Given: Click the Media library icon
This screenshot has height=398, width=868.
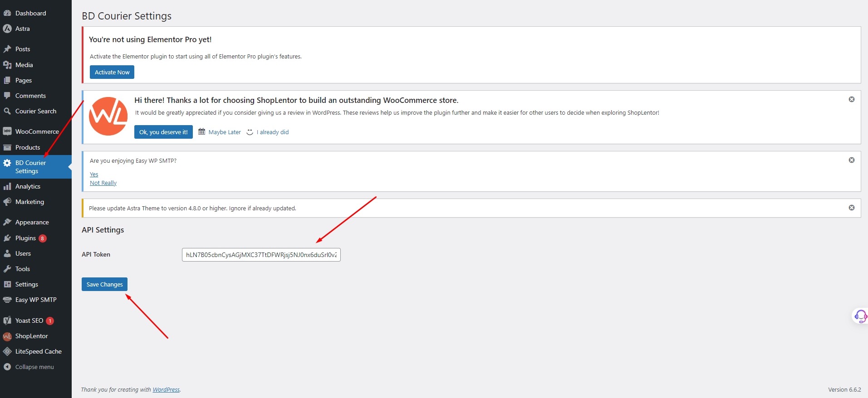Looking at the screenshot, I should point(7,65).
